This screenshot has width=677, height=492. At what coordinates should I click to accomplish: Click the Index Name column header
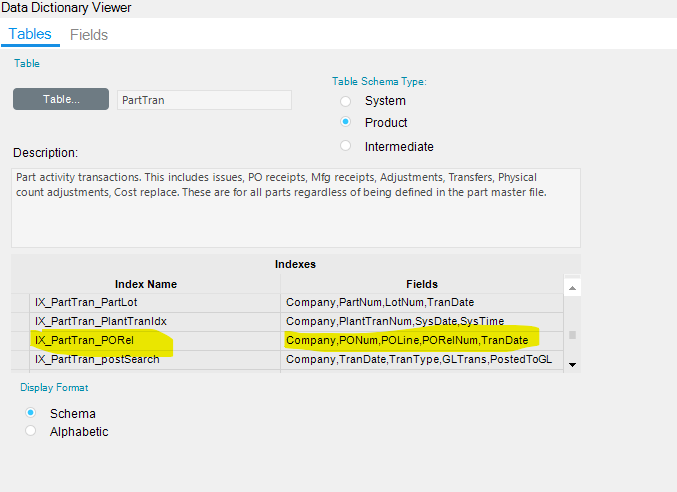[146, 284]
